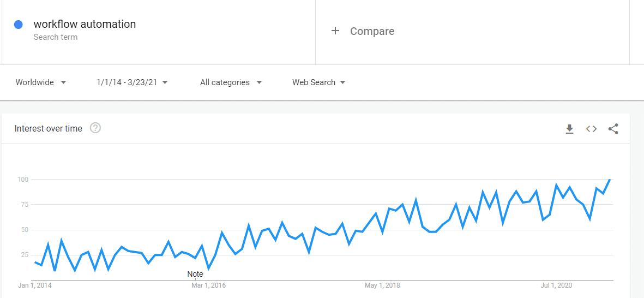644x298 pixels.
Task: Click the Compare text to add term
Action: (372, 31)
